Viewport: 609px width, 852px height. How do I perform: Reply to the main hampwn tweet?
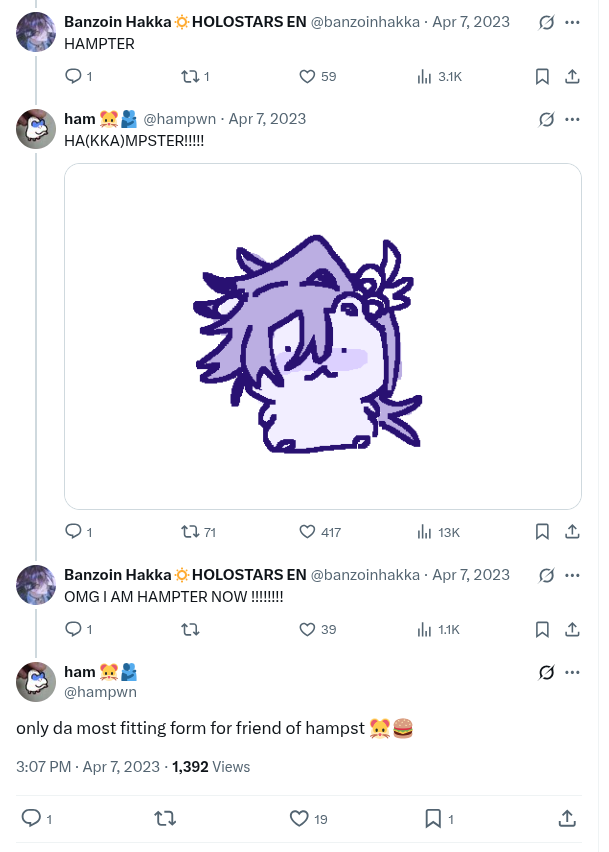31,819
